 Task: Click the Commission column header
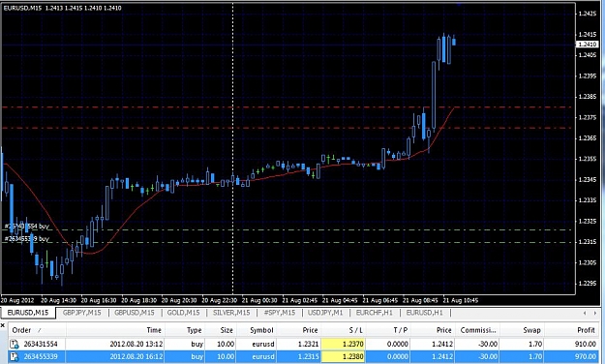click(x=477, y=330)
